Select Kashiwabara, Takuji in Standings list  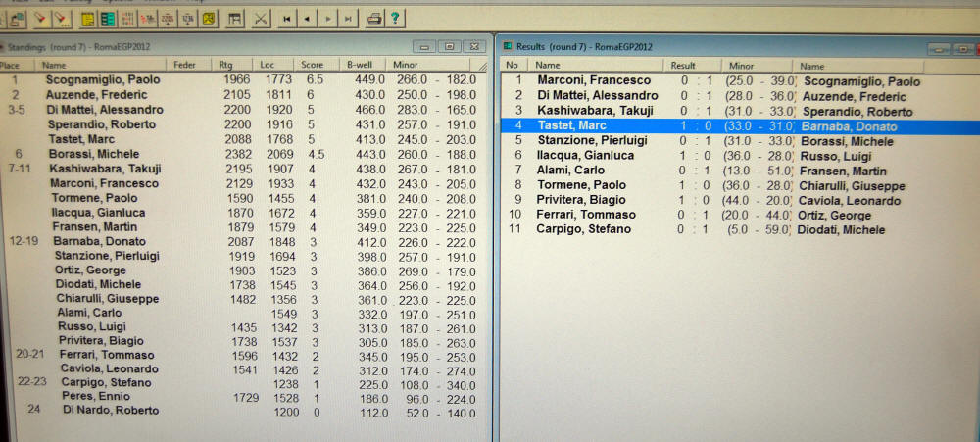pos(105,169)
